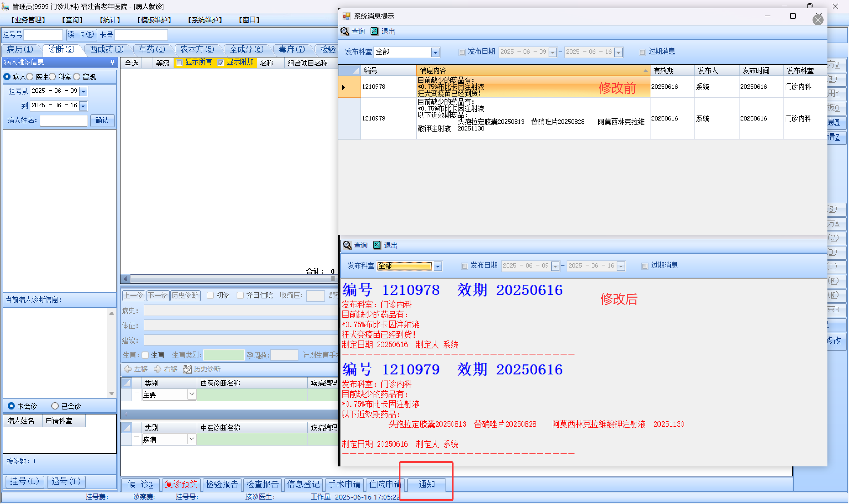
Task: Select the 已会诊 radio button
Action: click(55, 406)
